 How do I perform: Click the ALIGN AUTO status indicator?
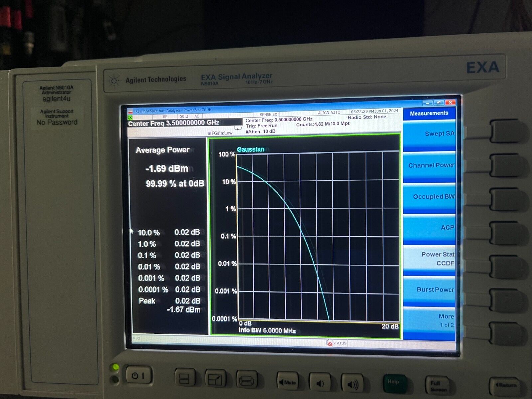329,113
